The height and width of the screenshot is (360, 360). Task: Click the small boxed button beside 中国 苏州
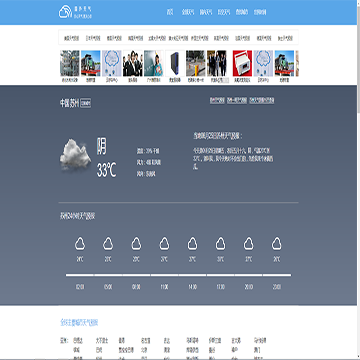click(86, 103)
